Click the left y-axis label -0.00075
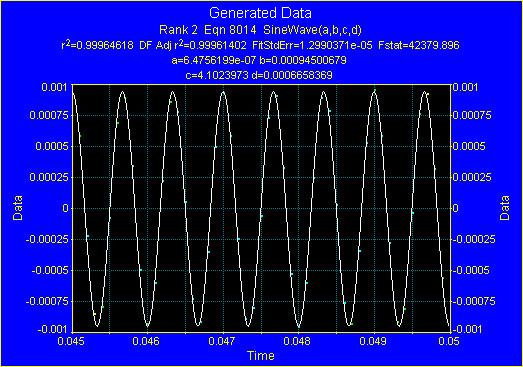 (47, 301)
